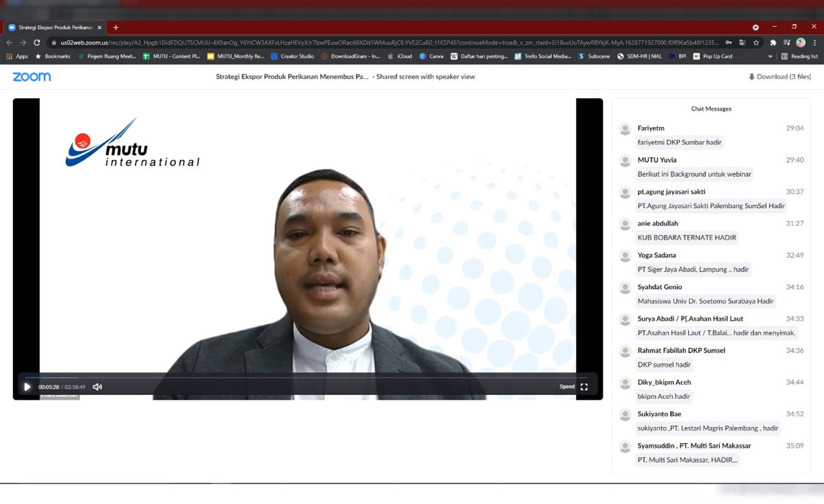
Task: Open the browser extensions puzzle icon
Action: click(773, 42)
